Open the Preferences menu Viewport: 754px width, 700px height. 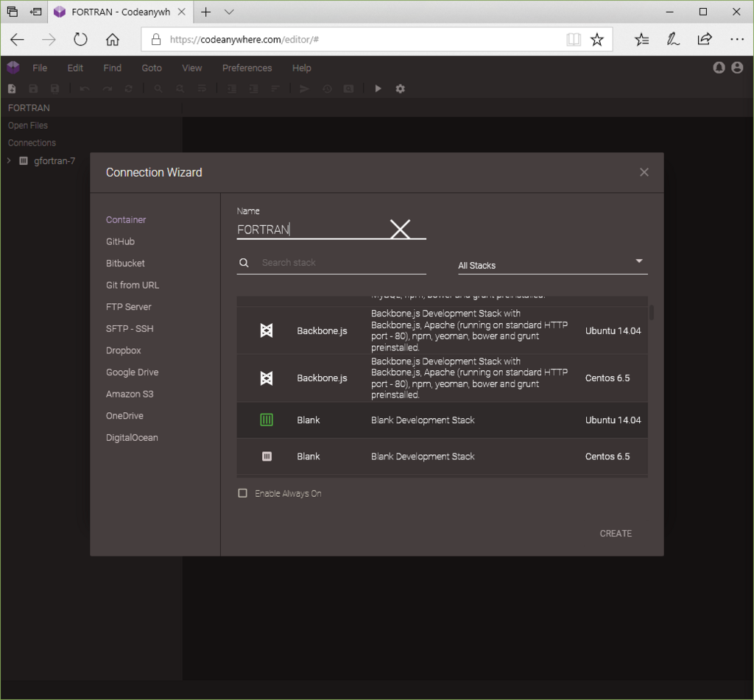(247, 68)
